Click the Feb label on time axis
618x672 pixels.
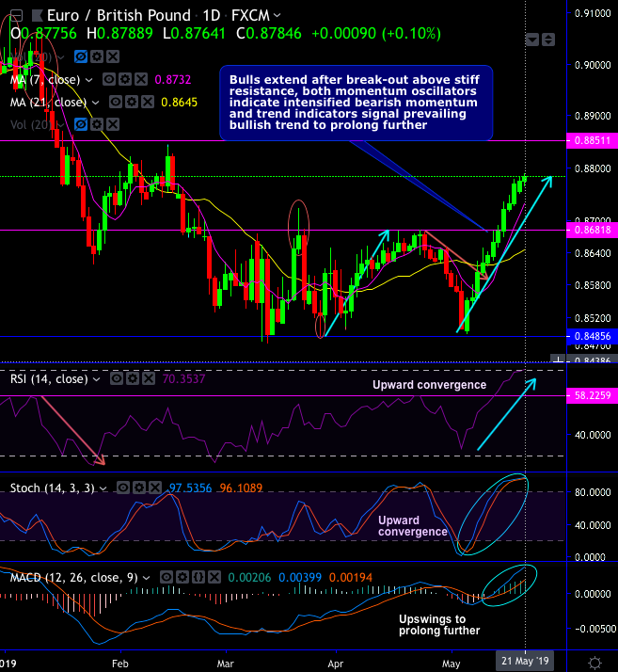[119, 664]
